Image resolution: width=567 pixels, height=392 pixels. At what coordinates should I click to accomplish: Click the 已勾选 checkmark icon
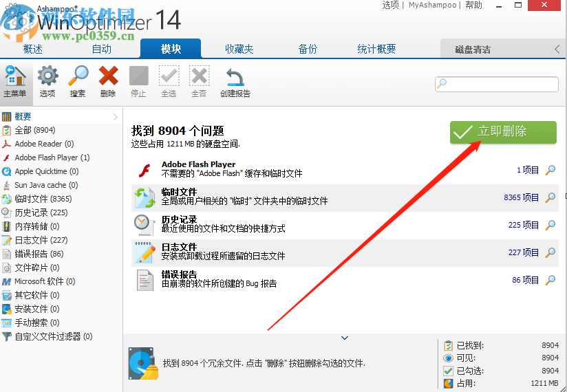click(x=448, y=371)
